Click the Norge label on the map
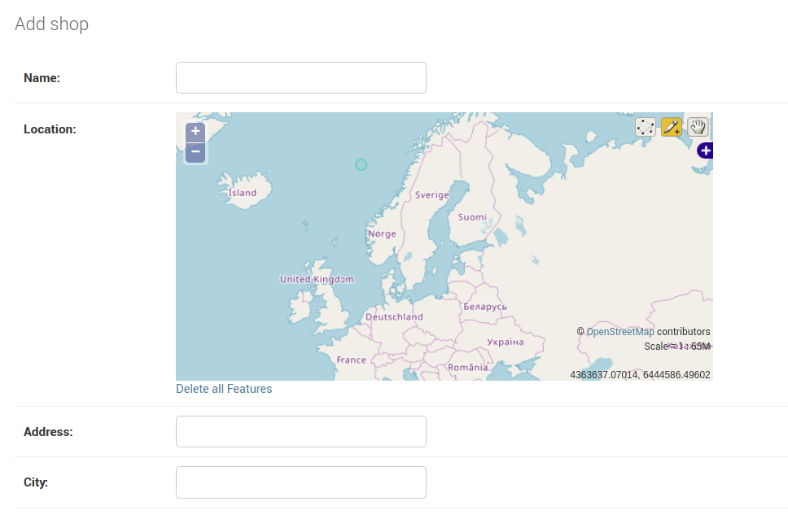The image size is (788, 532). click(x=382, y=233)
